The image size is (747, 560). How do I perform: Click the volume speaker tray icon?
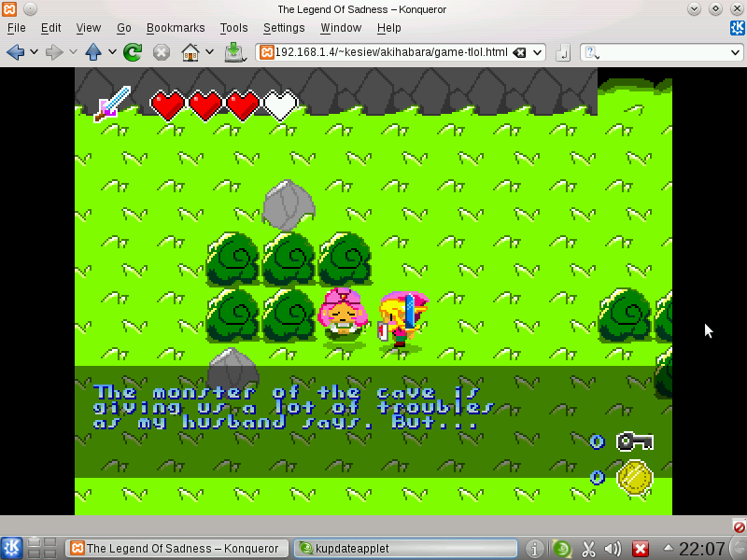[613, 549]
